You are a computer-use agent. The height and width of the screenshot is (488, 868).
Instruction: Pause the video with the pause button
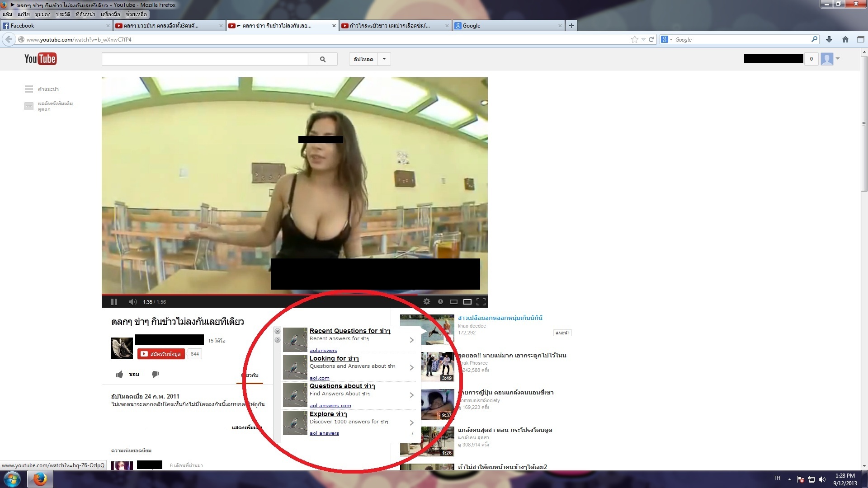coord(114,302)
